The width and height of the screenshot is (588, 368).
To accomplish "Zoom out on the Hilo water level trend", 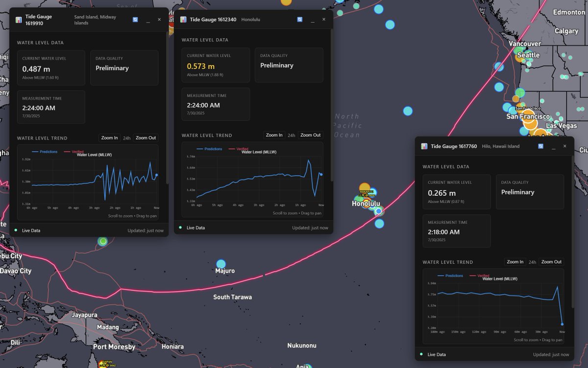I will tap(551, 262).
